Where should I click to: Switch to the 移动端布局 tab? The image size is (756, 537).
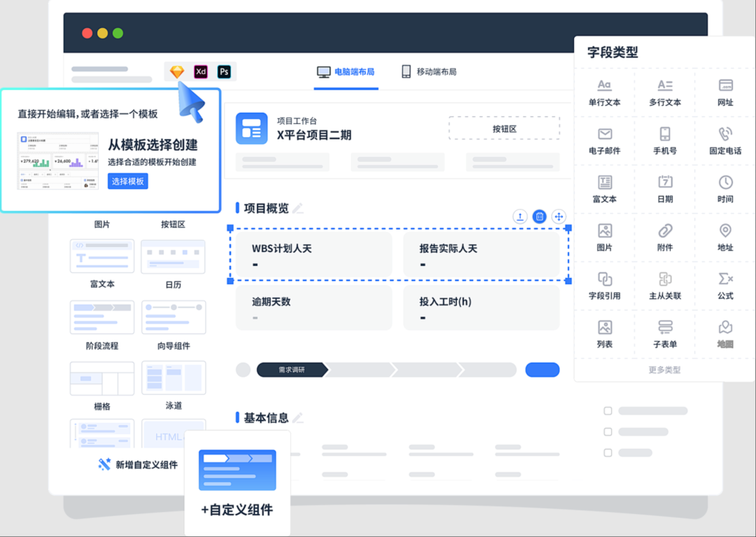coord(428,71)
